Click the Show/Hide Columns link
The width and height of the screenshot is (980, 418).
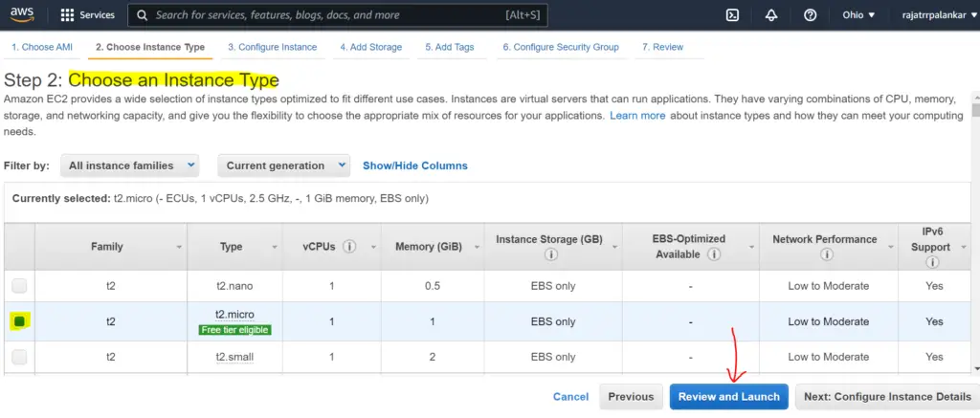point(415,165)
